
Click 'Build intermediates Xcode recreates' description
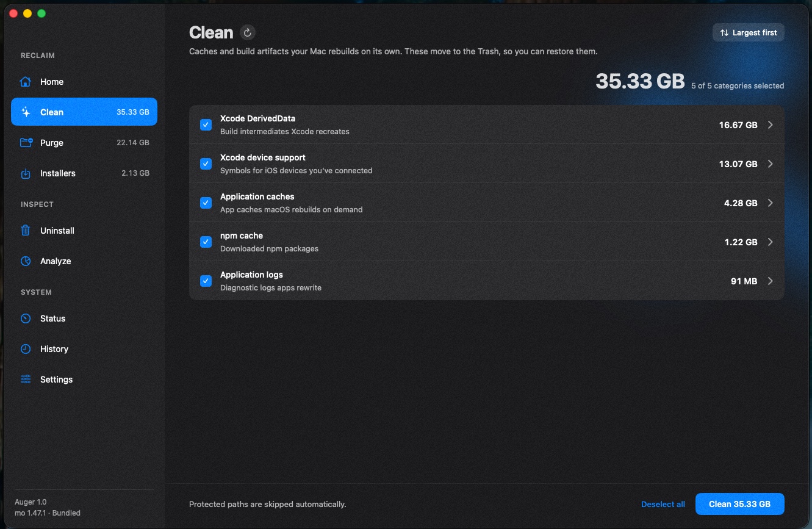coord(285,132)
